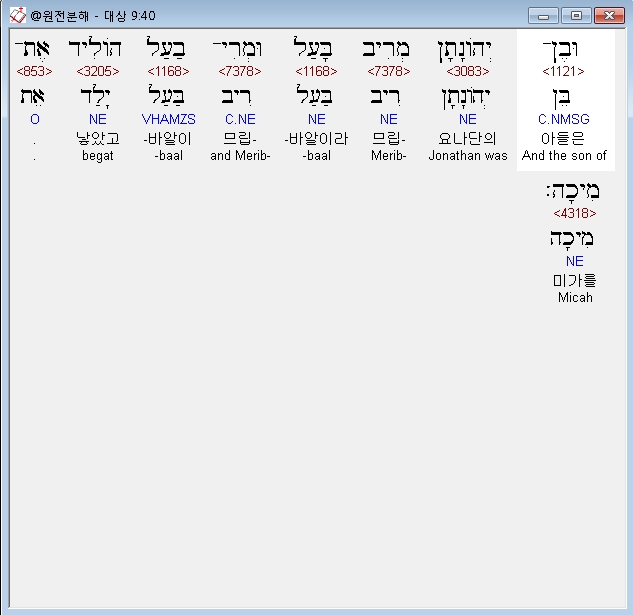Click the English gloss 'Jonathan was'
This screenshot has height=615, width=633.
(x=468, y=155)
